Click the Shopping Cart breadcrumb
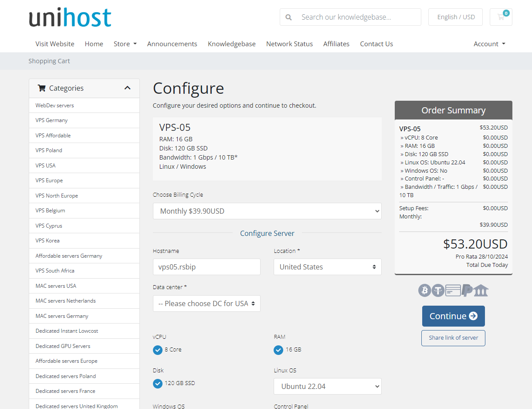Viewport: 532px width, 409px height. 49,61
